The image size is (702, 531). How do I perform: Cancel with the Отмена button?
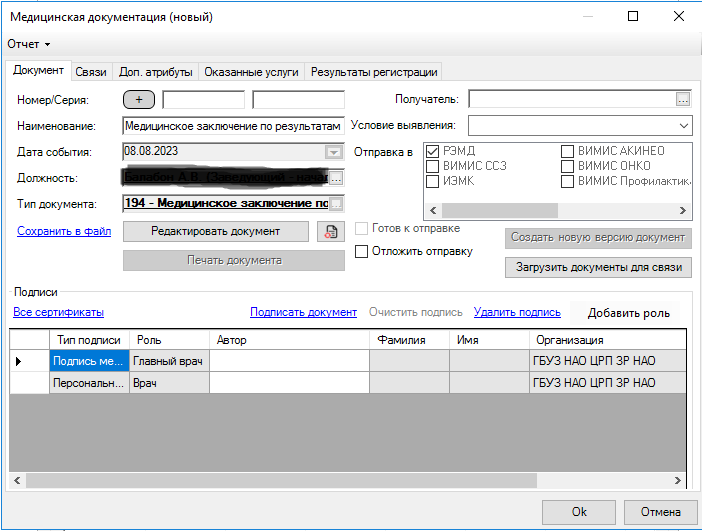coord(660,512)
